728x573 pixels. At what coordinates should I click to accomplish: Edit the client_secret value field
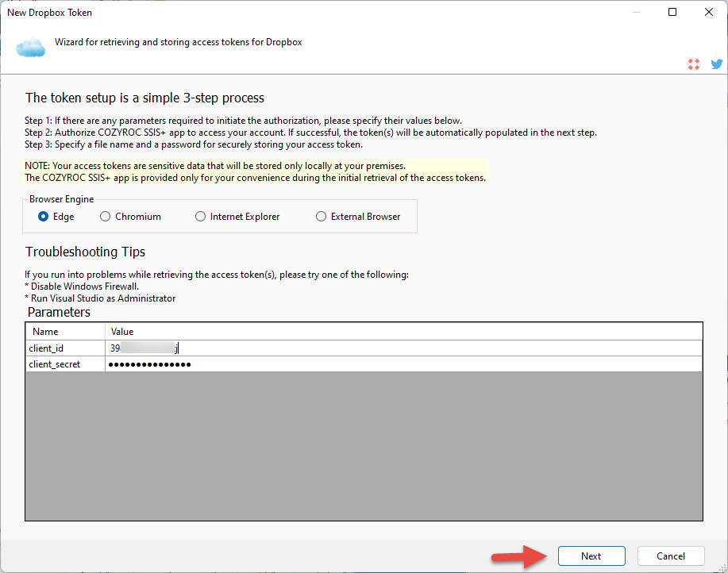[403, 364]
